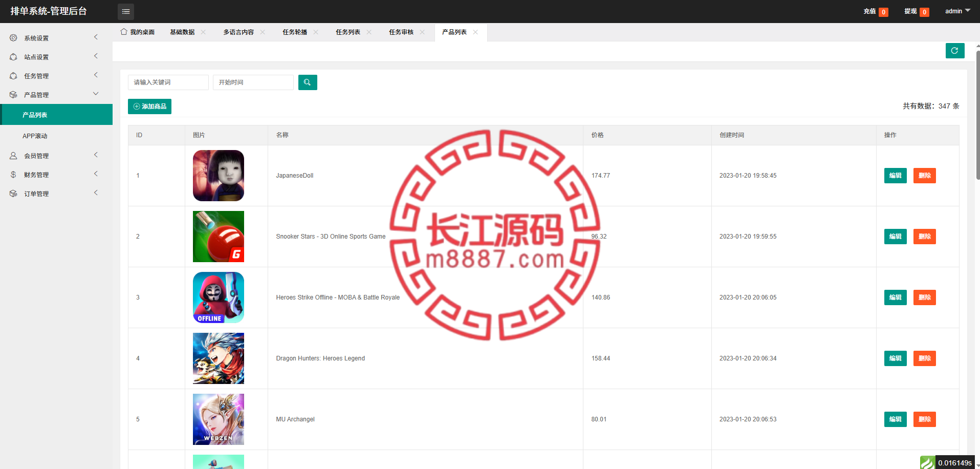This screenshot has height=469, width=980.
Task: Delete the MU Archangel product
Action: (x=925, y=419)
